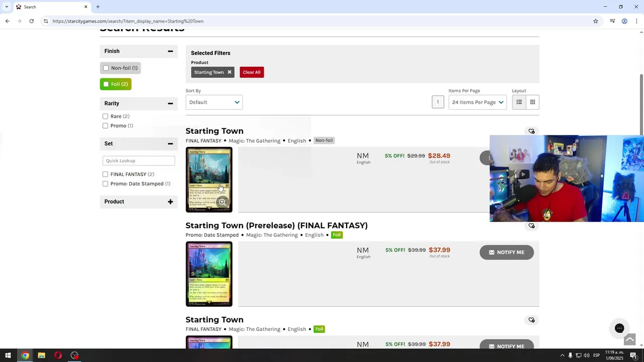Click the $37.99 Prerelease sale price
This screenshot has height=362, width=644.
tap(439, 250)
